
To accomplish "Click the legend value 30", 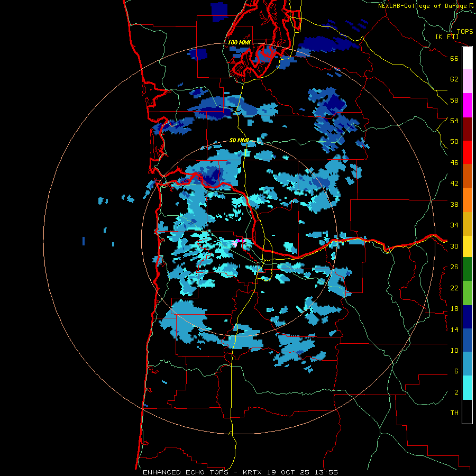I will (x=454, y=246).
